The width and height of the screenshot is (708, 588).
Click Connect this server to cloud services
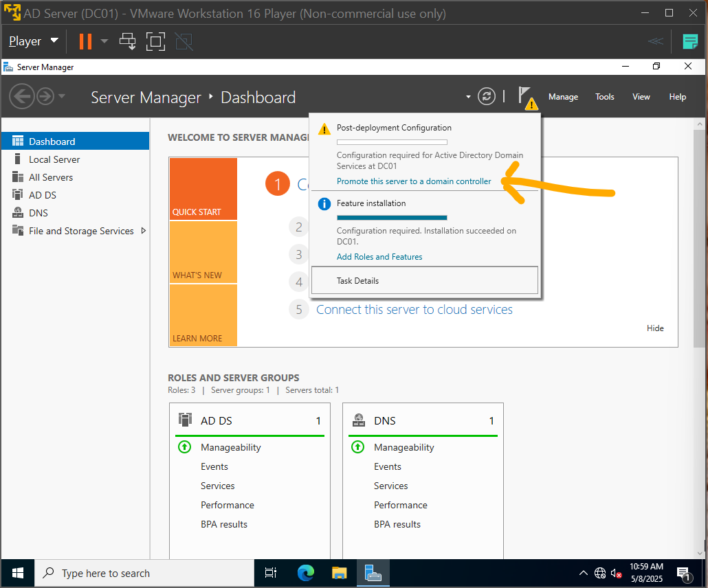click(414, 310)
